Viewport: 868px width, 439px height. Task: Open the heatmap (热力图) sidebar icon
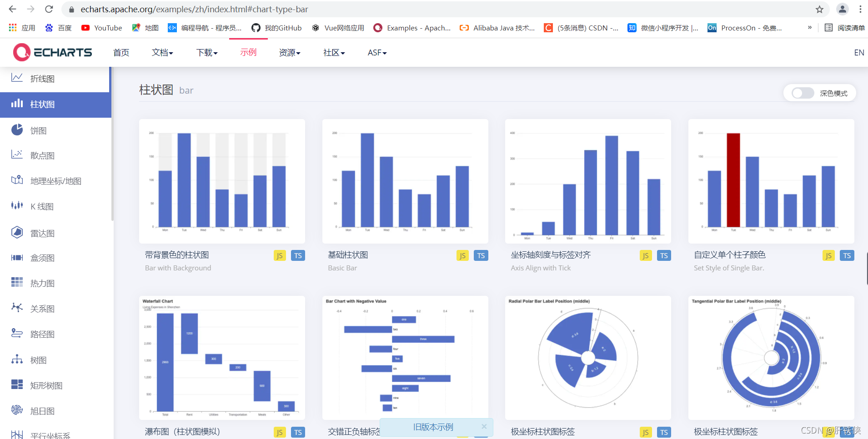coord(17,282)
